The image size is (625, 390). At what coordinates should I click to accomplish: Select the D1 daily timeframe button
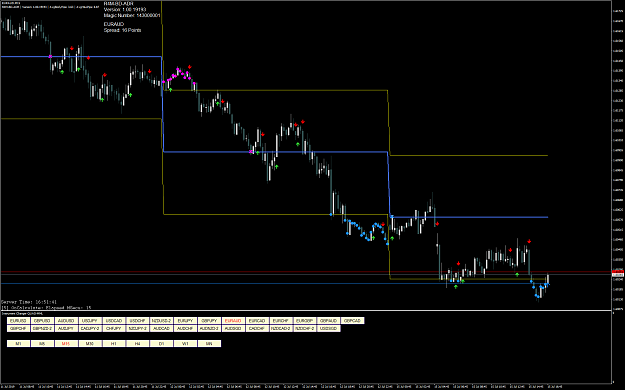(x=162, y=344)
